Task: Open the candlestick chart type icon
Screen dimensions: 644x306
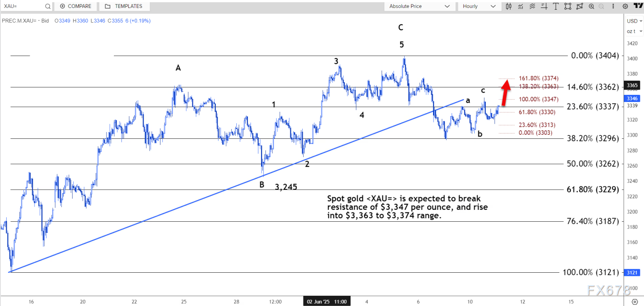Action: click(508, 6)
